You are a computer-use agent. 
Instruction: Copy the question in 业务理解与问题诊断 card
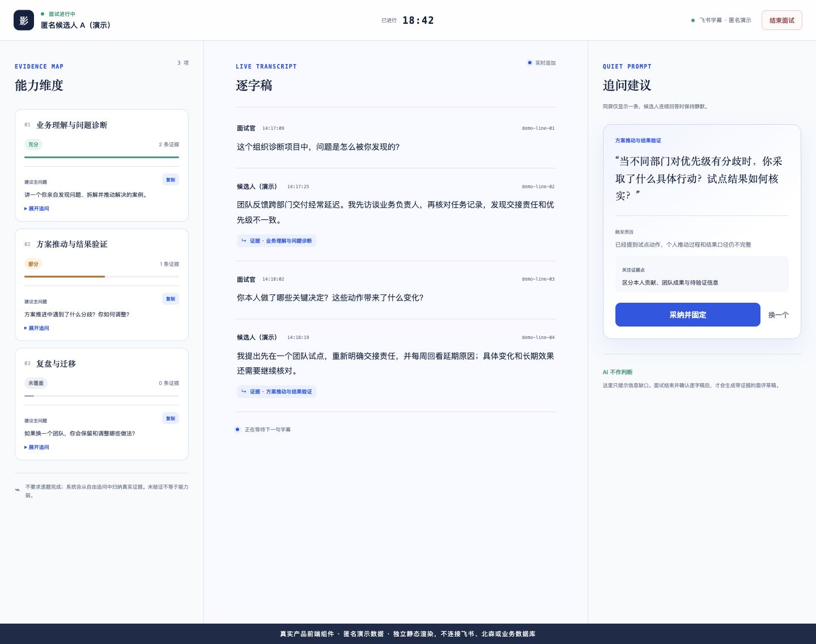pyautogui.click(x=171, y=180)
